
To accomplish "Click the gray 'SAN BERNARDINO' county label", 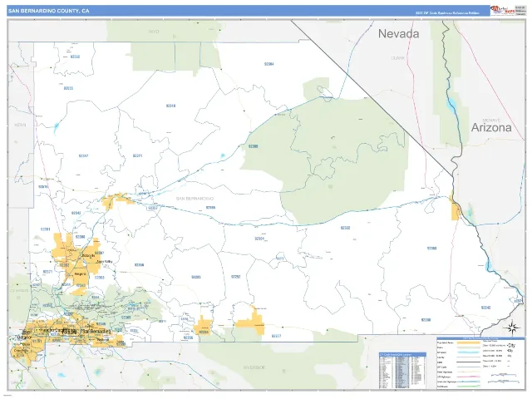I will pos(195,199).
